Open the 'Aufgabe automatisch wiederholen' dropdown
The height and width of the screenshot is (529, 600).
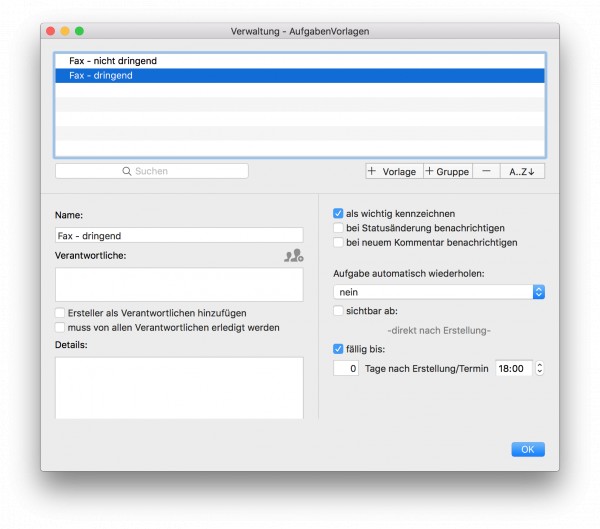(439, 292)
